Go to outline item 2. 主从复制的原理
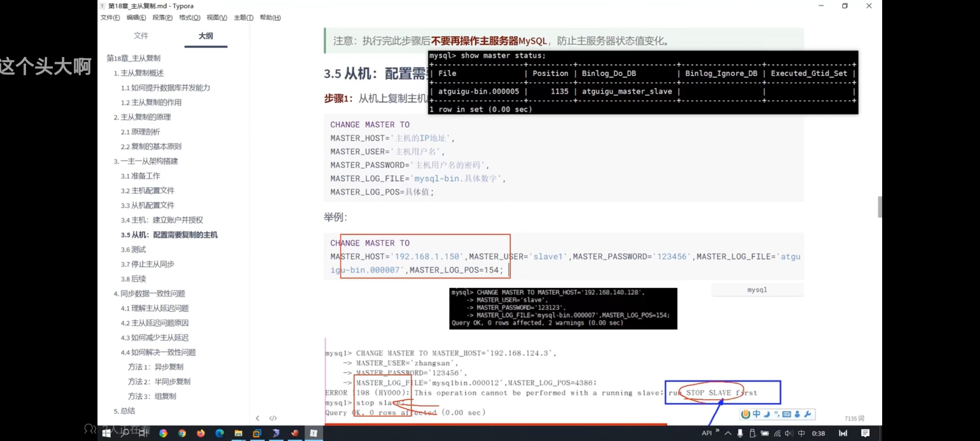 tap(142, 117)
